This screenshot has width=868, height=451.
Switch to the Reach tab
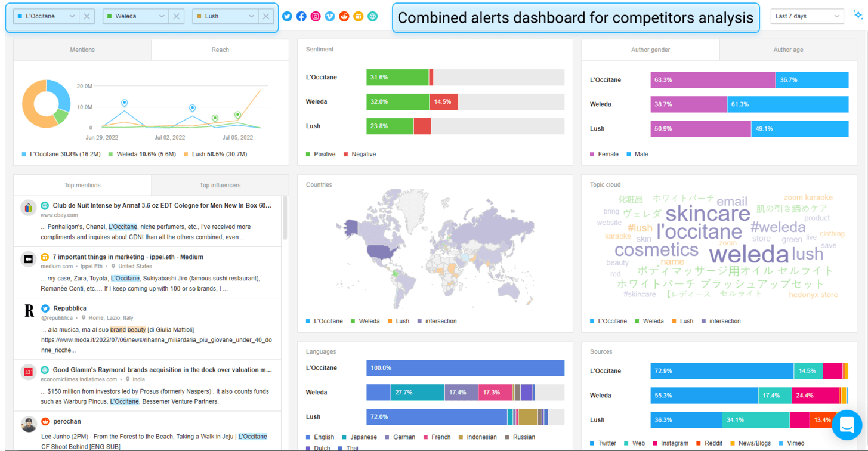pos(220,50)
